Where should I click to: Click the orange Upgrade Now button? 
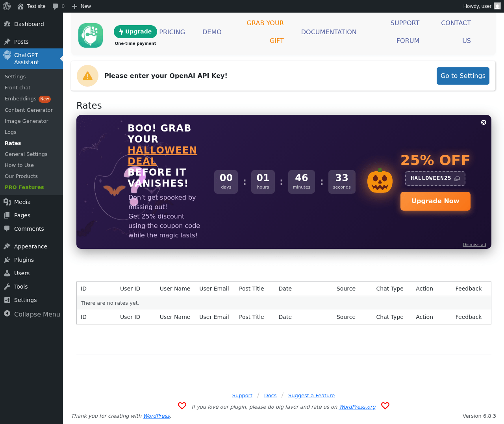pos(435,201)
